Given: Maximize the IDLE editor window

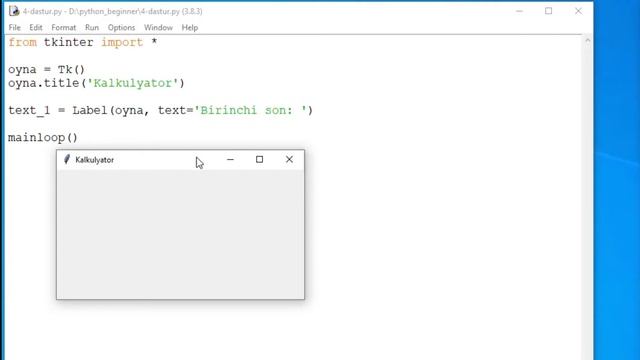Looking at the screenshot, I should click(x=549, y=11).
